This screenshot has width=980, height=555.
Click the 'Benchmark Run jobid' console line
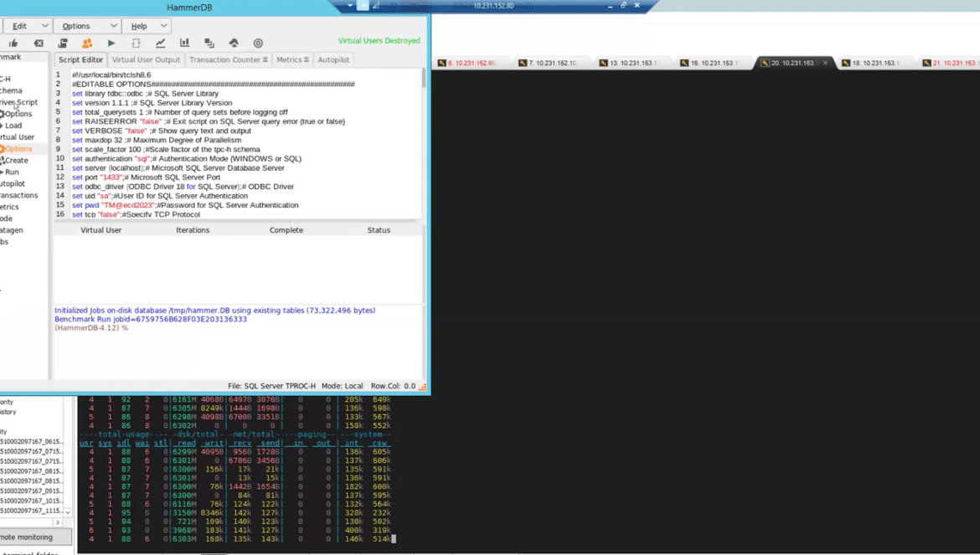point(151,319)
